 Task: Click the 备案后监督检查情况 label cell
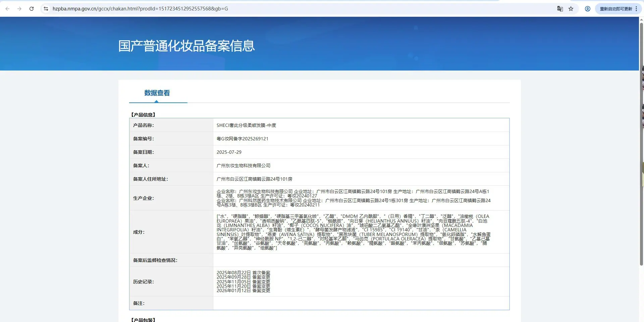tap(171, 260)
